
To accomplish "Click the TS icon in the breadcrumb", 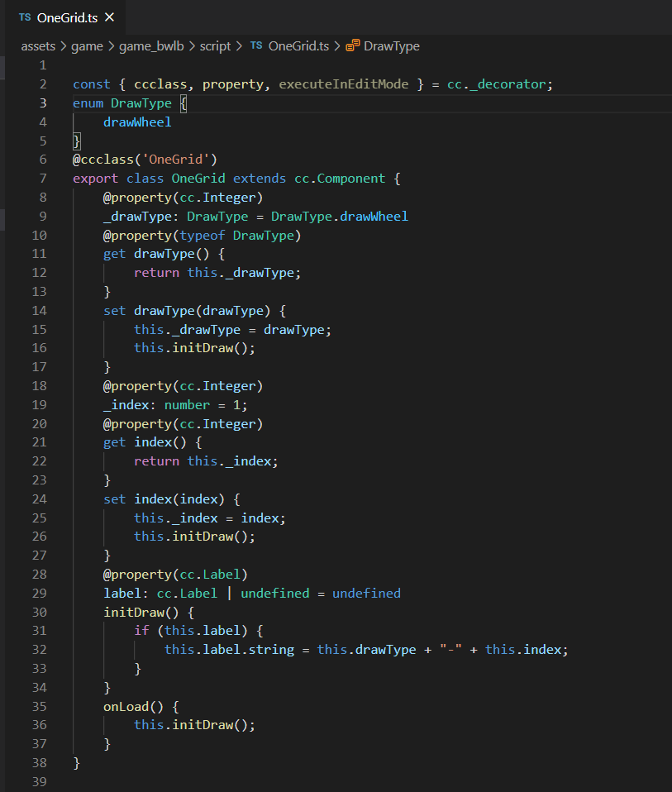I will coord(256,46).
